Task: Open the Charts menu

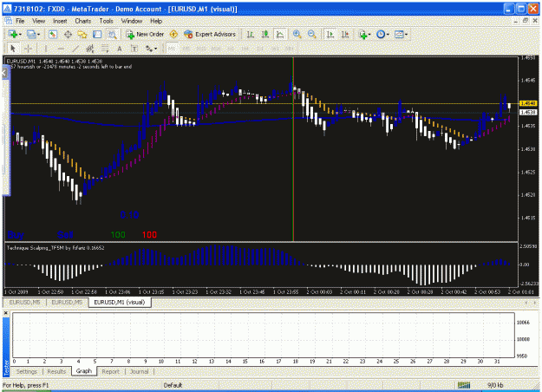Action: tap(83, 21)
